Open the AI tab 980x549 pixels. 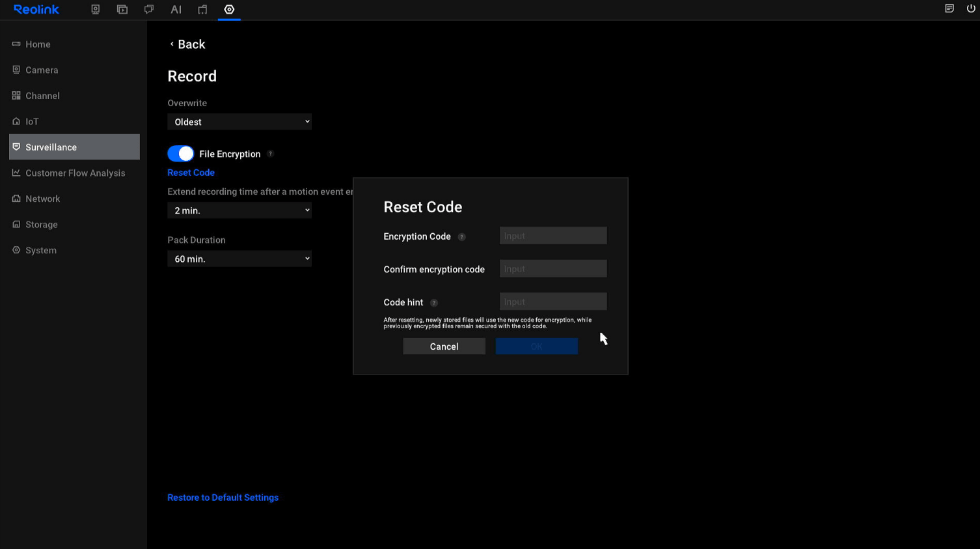(x=176, y=9)
